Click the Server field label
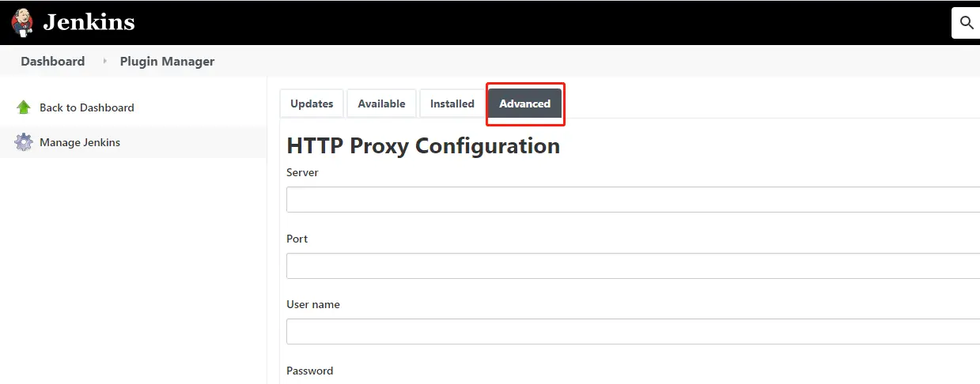Image resolution: width=980 pixels, height=384 pixels. click(x=302, y=172)
